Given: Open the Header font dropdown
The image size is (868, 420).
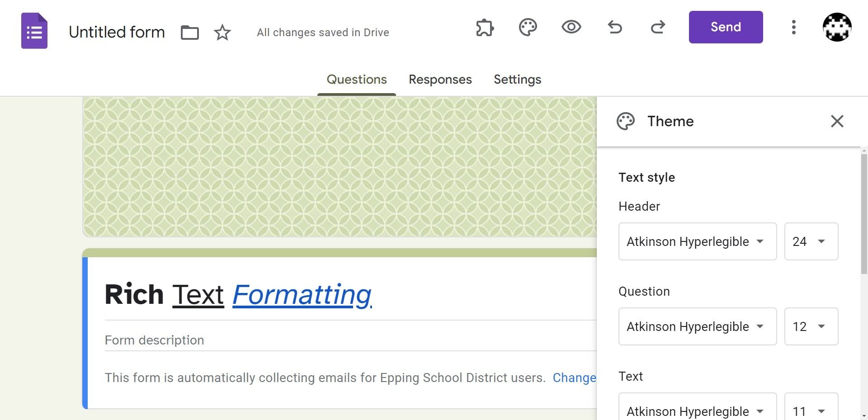Looking at the screenshot, I should (697, 241).
